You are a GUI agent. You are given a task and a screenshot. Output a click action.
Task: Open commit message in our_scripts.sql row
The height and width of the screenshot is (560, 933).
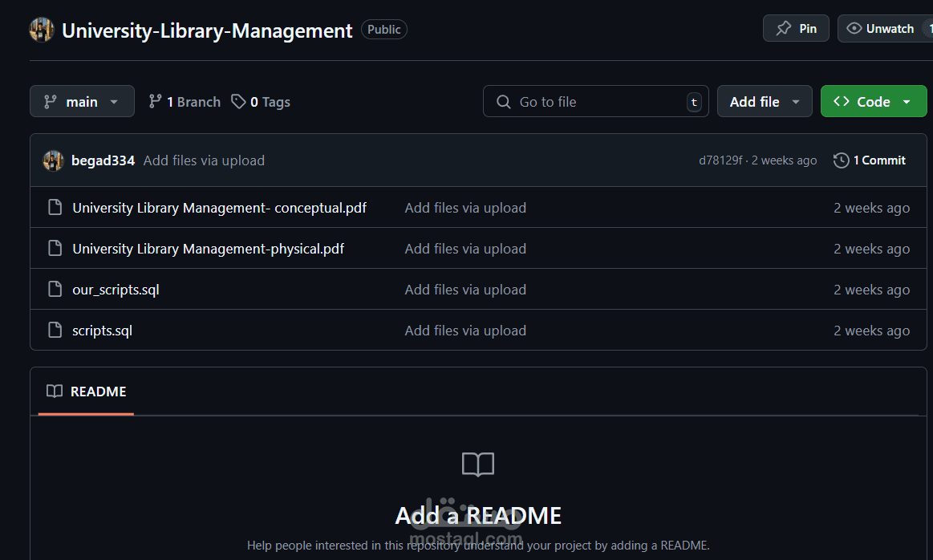[465, 290]
